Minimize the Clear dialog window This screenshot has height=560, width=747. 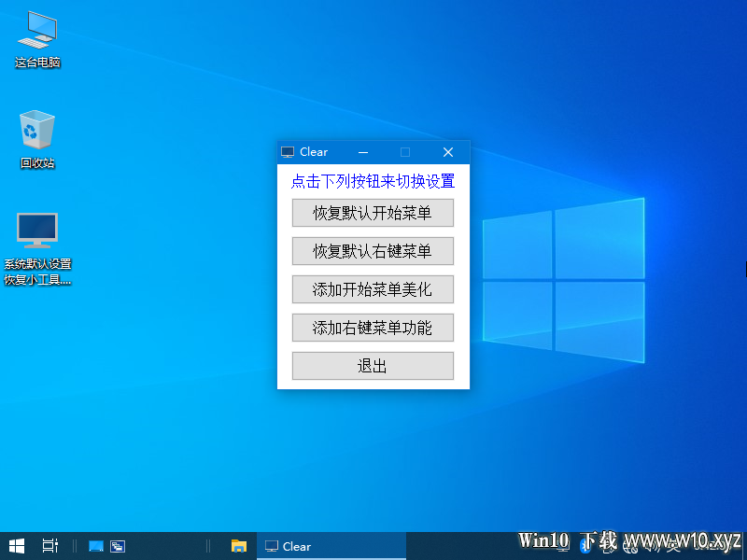pos(363,152)
